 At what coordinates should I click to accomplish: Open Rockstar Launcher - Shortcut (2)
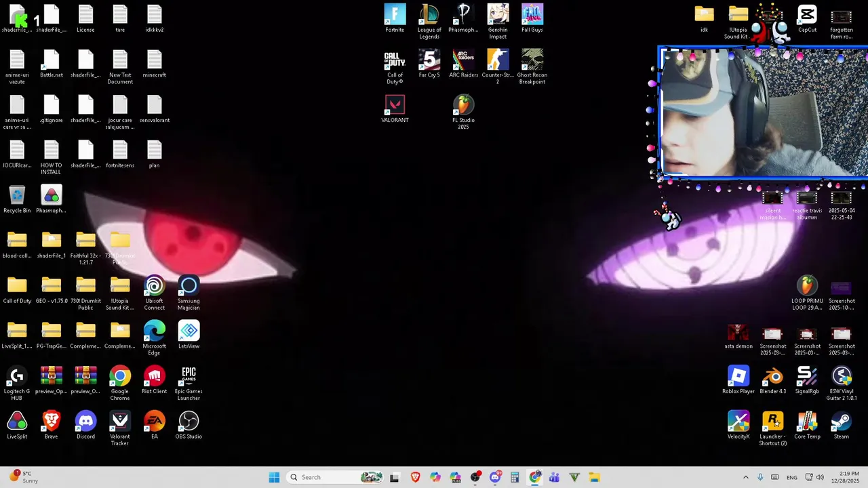point(773,428)
